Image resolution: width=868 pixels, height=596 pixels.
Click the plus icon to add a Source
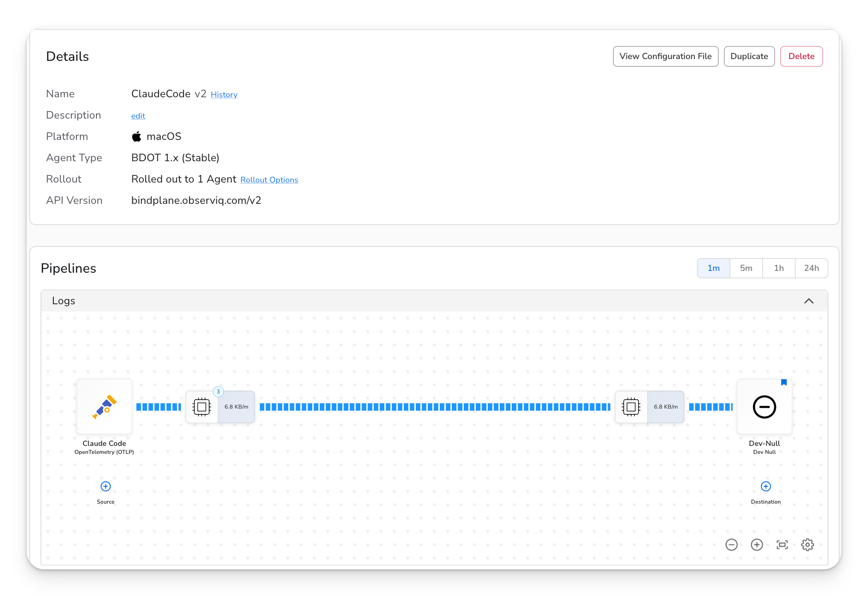pos(105,486)
